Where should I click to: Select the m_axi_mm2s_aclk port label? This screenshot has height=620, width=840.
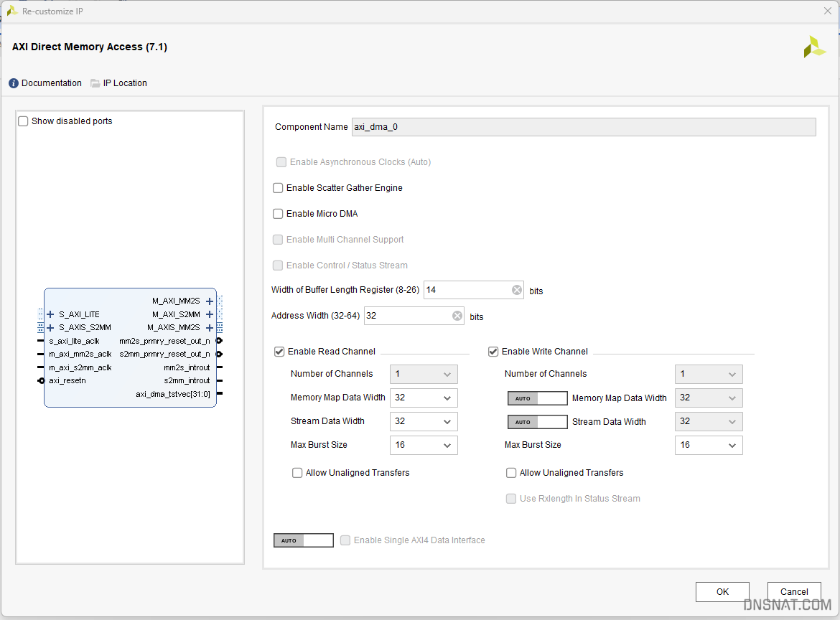80,354
